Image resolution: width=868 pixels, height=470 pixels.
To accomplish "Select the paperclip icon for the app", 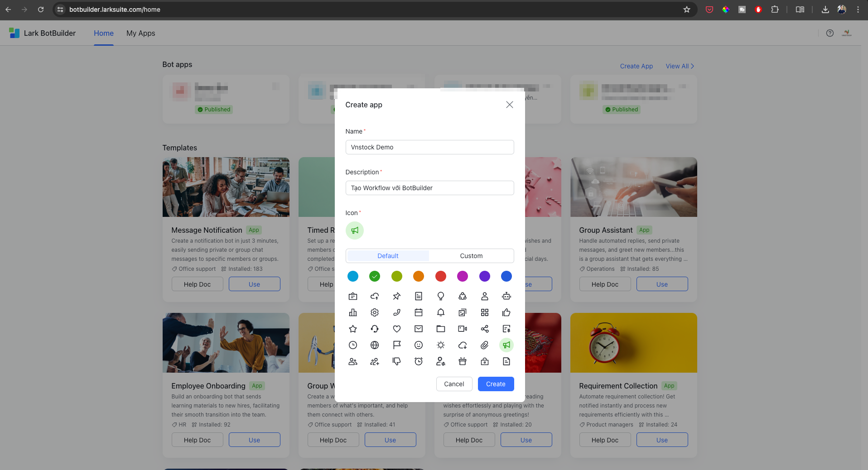I will pos(484,345).
